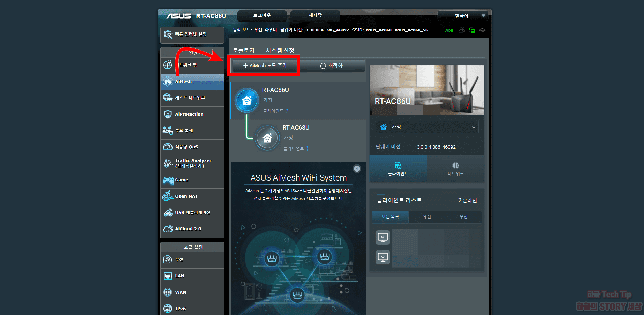Open Quick Internet Setup icon
The image size is (644, 315).
click(x=168, y=34)
